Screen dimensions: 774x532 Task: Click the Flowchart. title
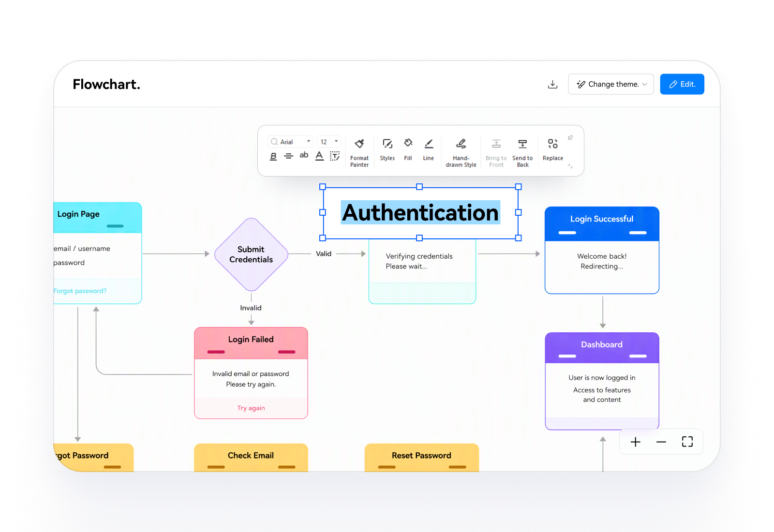(x=106, y=84)
